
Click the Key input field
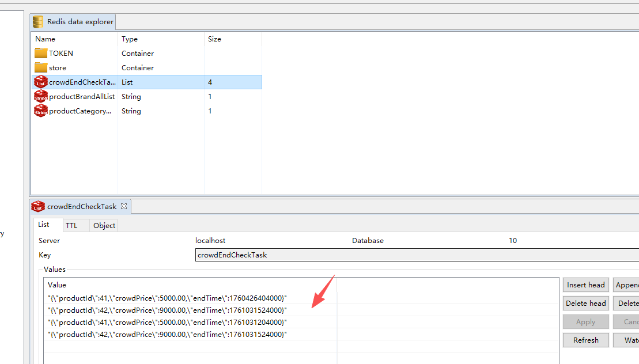click(x=415, y=255)
